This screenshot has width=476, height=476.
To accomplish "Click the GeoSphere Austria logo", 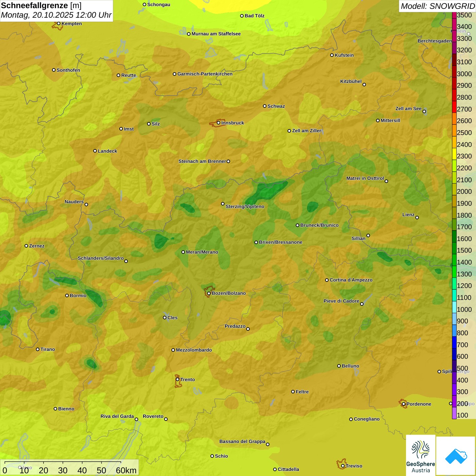I will [421, 456].
